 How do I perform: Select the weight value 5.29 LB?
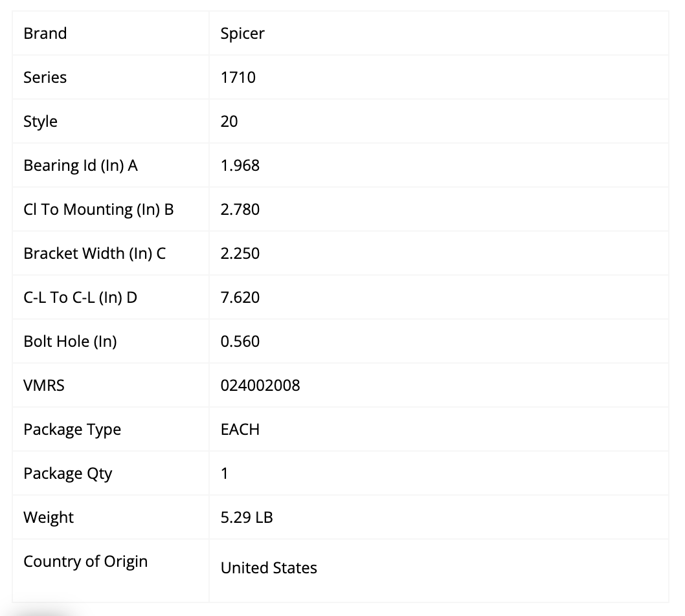[x=247, y=518]
